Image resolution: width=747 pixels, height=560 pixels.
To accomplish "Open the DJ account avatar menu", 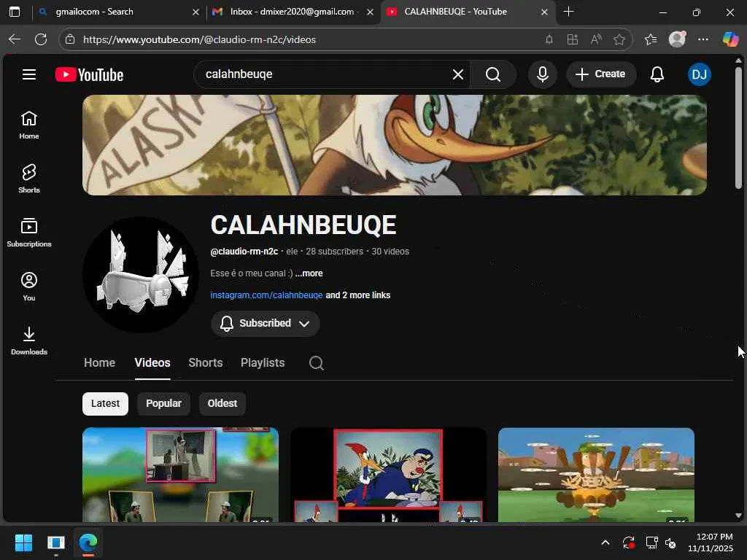I will tap(699, 74).
